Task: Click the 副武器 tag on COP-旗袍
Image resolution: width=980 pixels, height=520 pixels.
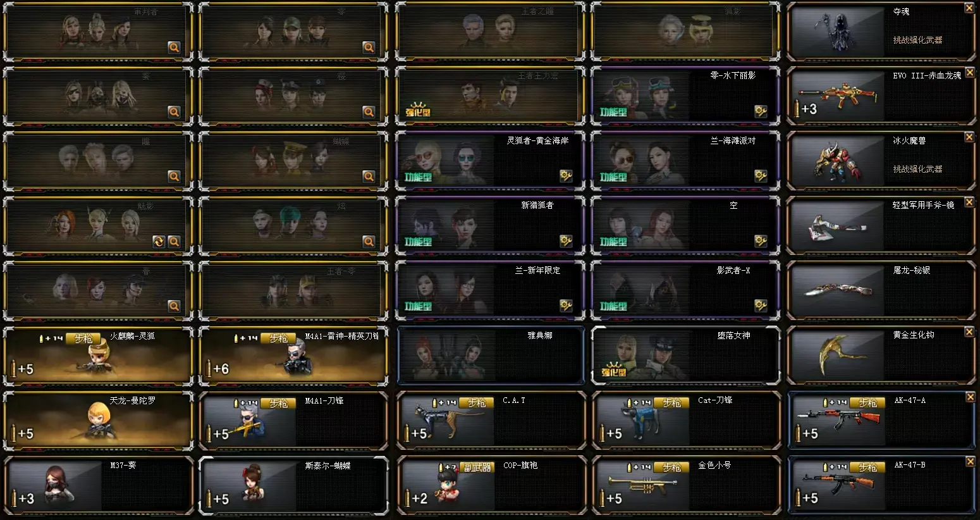Action: [x=477, y=467]
